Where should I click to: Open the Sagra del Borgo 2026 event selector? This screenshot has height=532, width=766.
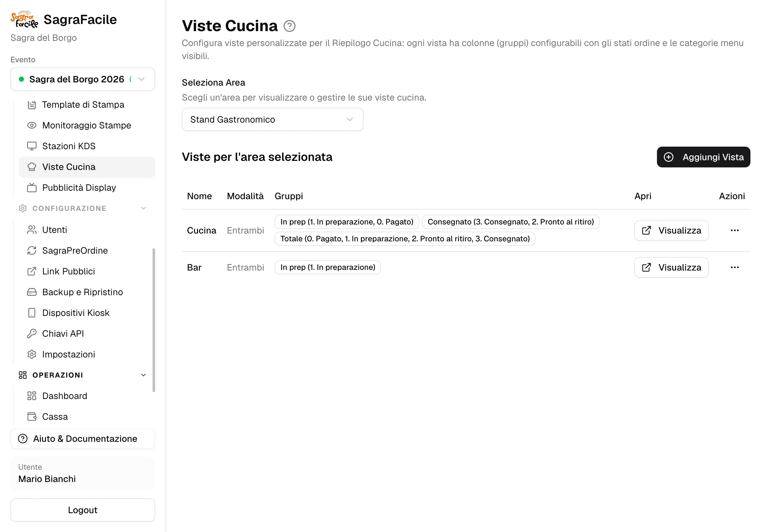[x=83, y=79]
